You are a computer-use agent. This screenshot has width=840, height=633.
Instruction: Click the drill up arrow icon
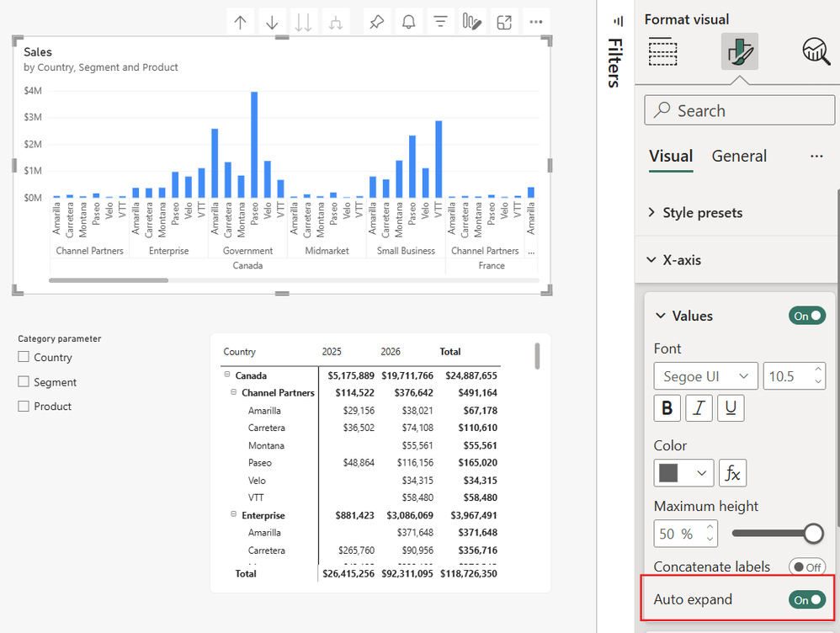pyautogui.click(x=240, y=23)
